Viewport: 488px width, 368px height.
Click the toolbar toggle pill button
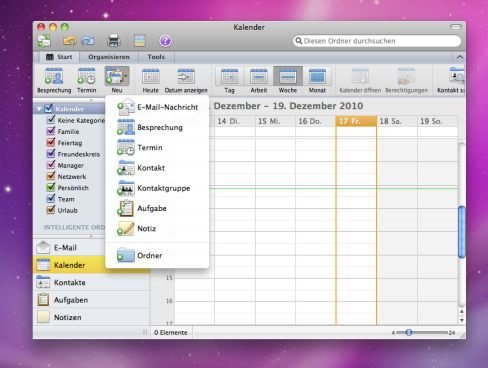coord(456,27)
